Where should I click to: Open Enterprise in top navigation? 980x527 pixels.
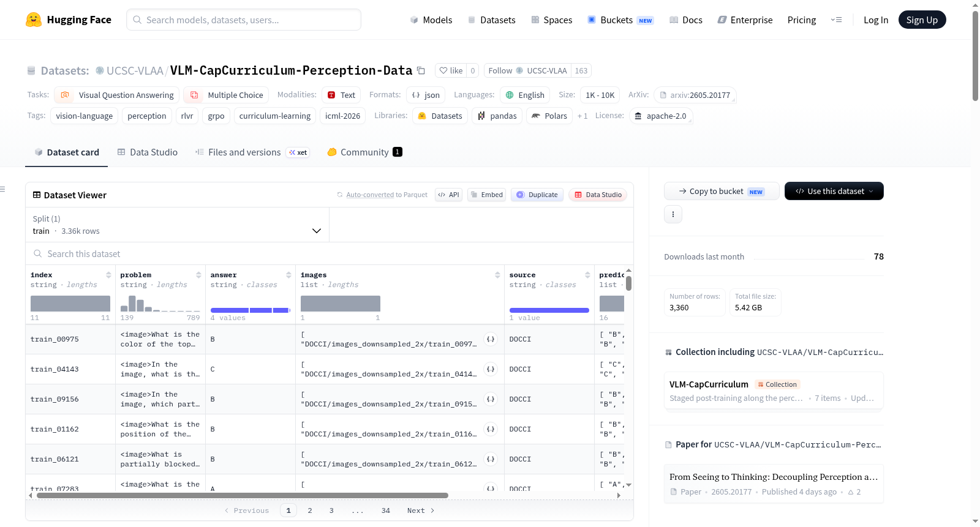point(745,20)
